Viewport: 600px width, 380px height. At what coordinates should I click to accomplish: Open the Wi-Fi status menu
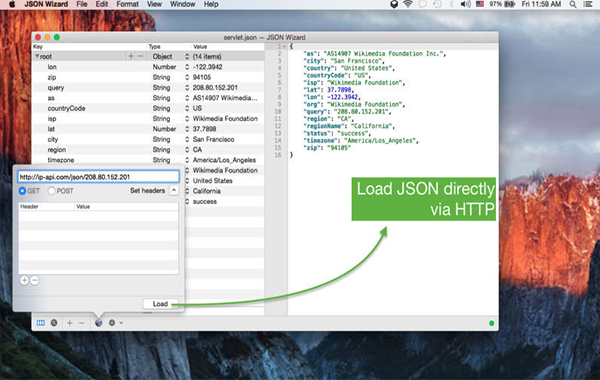(x=408, y=4)
